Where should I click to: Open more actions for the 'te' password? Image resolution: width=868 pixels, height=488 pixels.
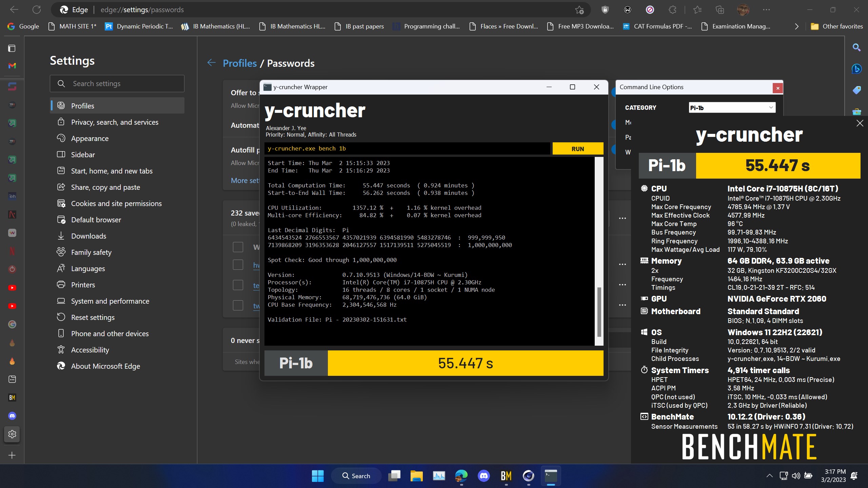point(623,285)
